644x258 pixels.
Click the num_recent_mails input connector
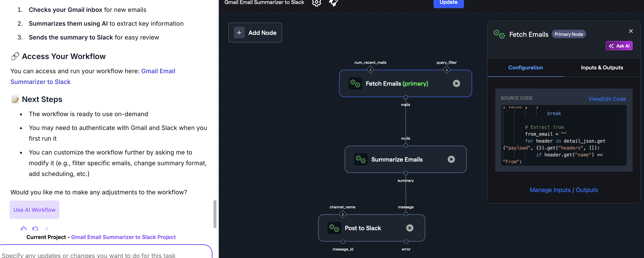[370, 70]
